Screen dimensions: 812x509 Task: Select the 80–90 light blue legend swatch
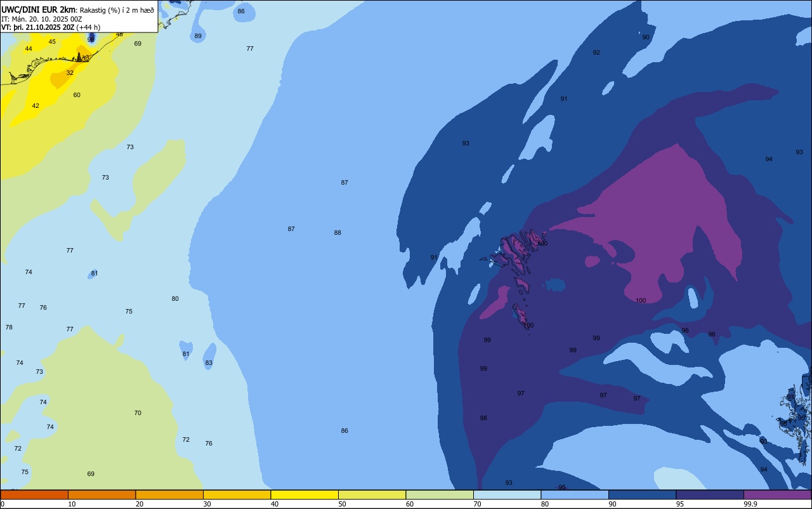click(x=575, y=494)
